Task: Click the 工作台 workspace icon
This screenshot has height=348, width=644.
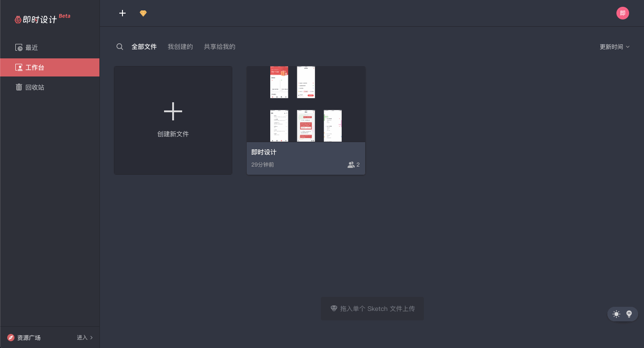Action: (x=19, y=67)
